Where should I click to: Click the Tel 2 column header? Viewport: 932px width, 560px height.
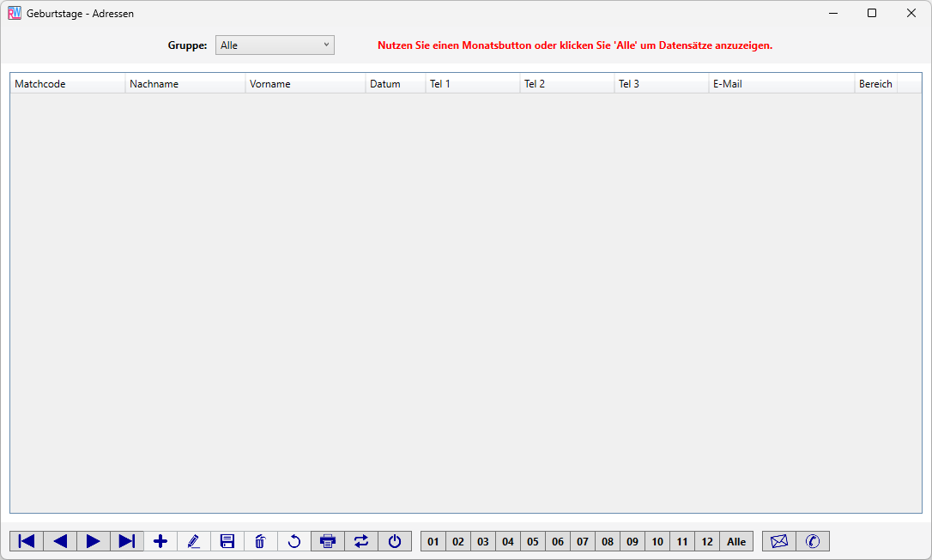pos(567,84)
